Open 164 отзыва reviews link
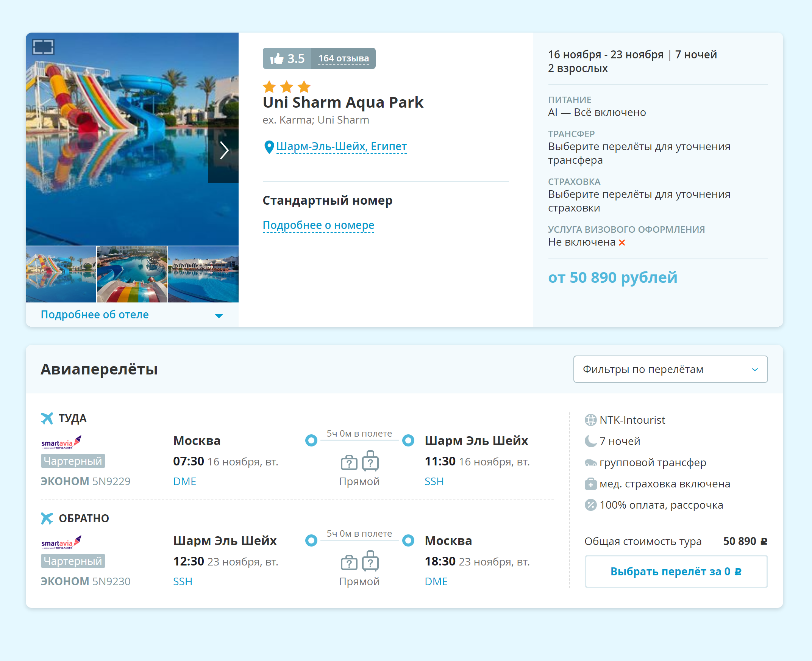The height and width of the screenshot is (661, 812). (x=343, y=58)
